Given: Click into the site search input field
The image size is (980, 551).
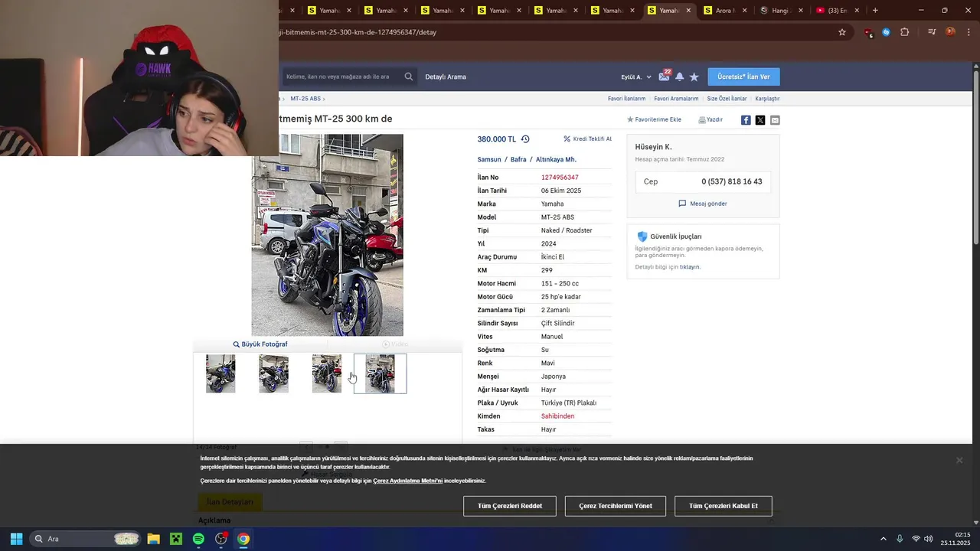Looking at the screenshot, I should point(342,77).
